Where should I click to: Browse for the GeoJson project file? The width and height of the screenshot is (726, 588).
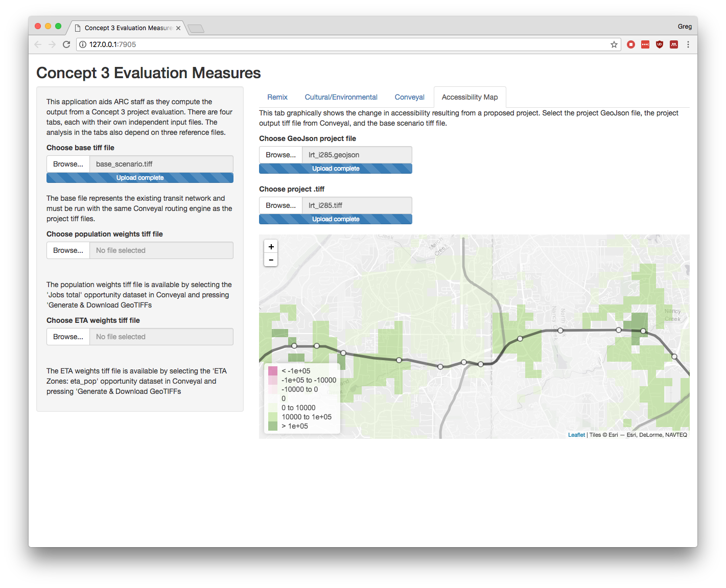280,155
